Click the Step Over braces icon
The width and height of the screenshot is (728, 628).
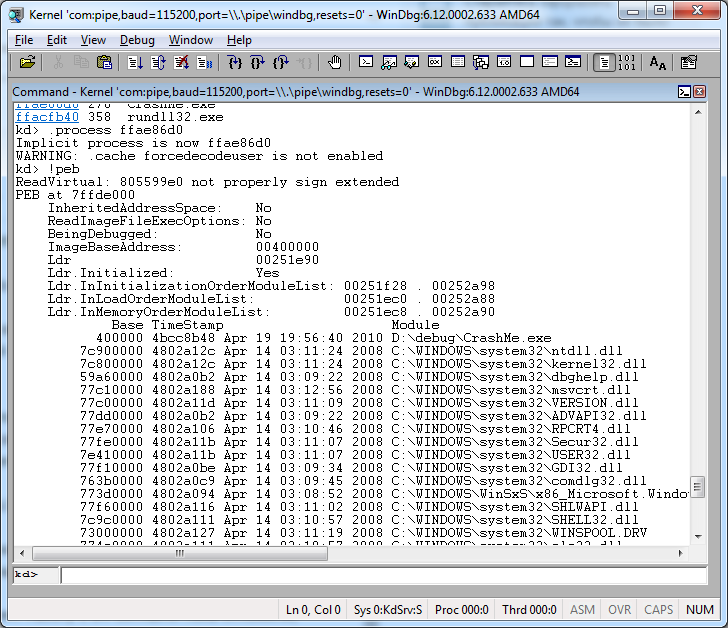coord(258,62)
